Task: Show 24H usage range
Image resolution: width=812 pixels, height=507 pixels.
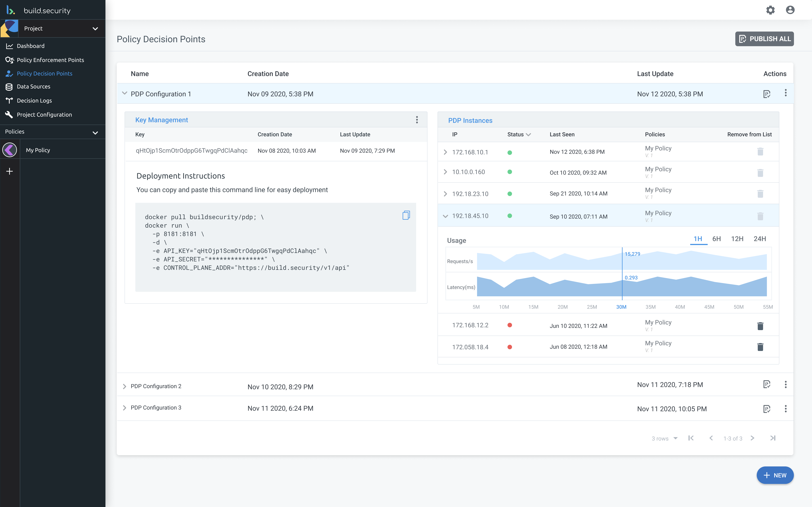Action: (x=760, y=239)
